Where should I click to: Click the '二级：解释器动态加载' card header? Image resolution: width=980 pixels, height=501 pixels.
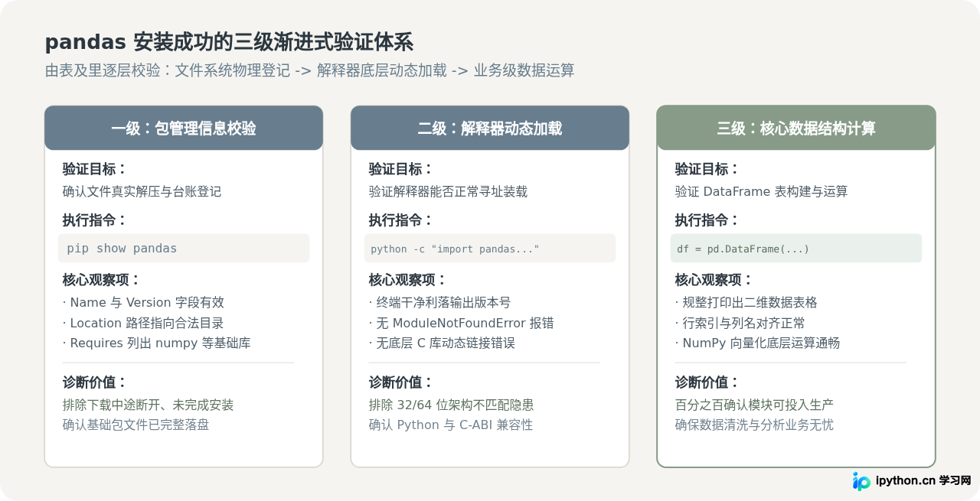tap(490, 128)
